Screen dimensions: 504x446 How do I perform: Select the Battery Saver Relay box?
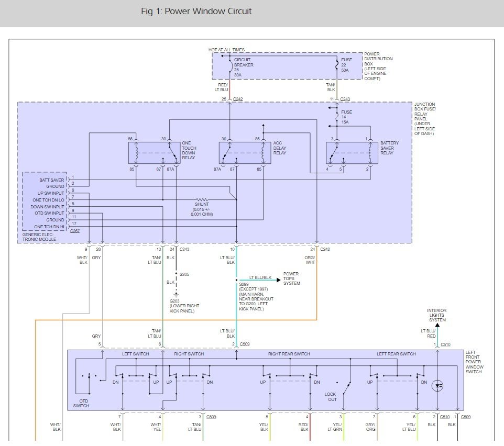click(x=352, y=153)
